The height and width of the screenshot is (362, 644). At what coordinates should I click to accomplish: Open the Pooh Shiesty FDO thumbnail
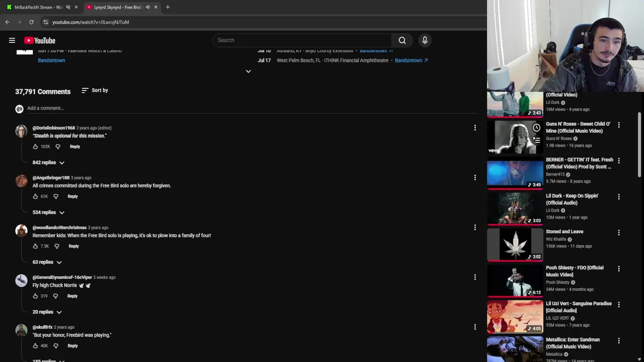tap(515, 281)
